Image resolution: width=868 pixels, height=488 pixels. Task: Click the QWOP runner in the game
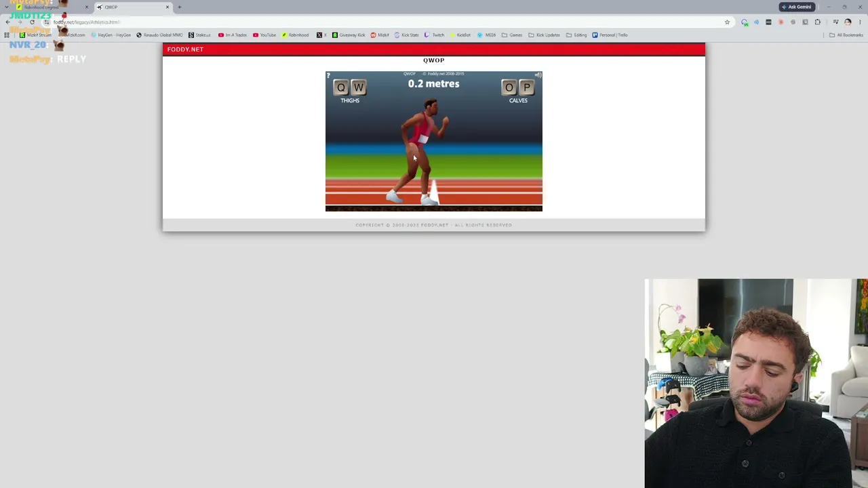click(x=418, y=151)
